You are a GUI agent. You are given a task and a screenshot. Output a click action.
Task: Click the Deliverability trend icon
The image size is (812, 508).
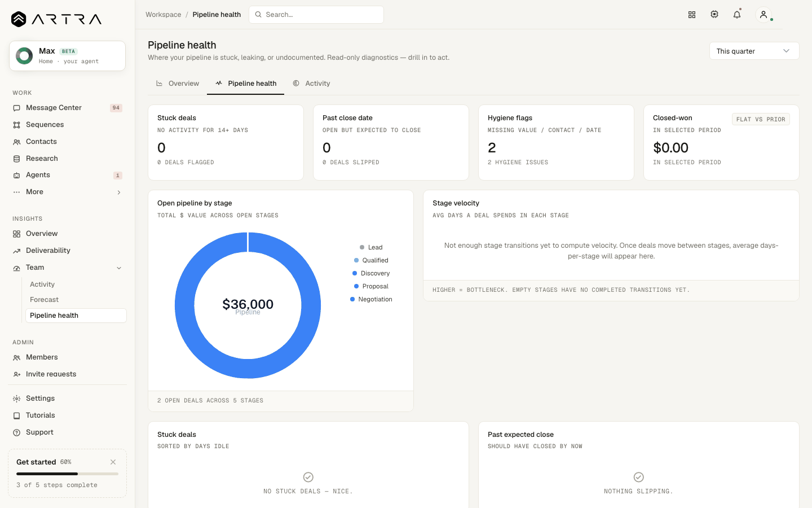click(x=17, y=251)
